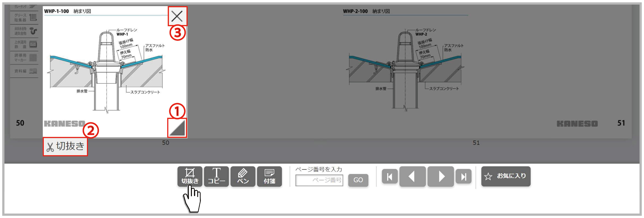Click page number 51 under right page

[476, 143]
